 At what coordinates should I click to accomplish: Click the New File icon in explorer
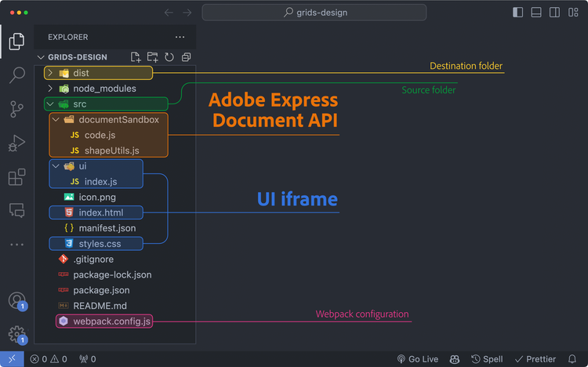136,57
